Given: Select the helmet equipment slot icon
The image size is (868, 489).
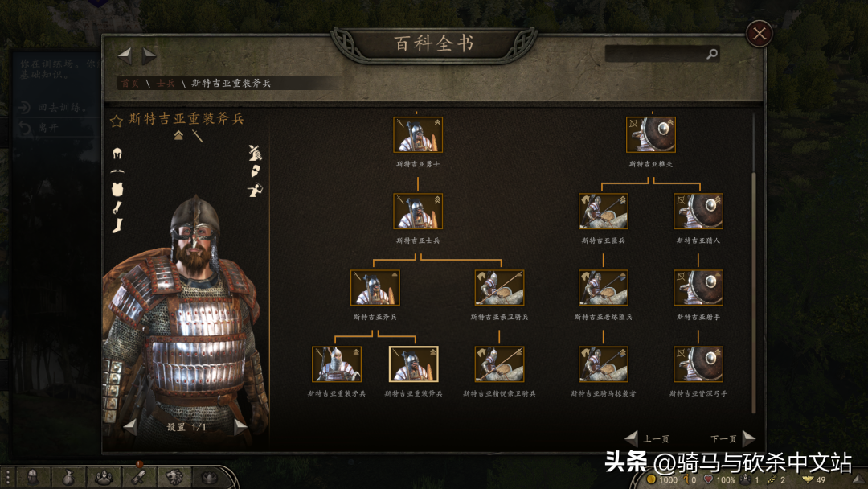Looking at the screenshot, I should (117, 154).
